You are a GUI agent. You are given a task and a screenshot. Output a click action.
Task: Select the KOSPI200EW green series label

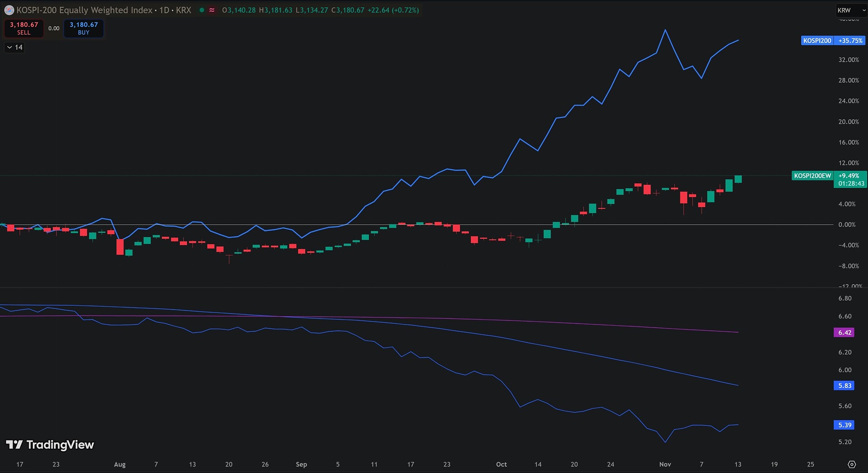812,176
